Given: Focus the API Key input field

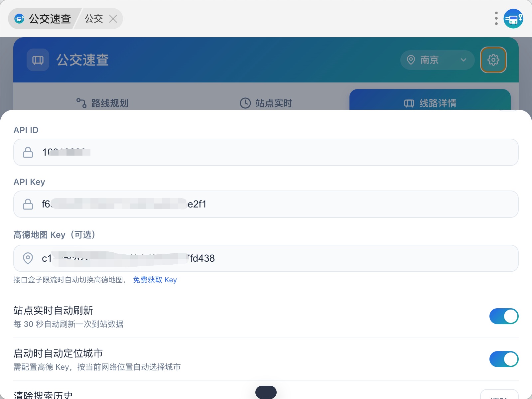Looking at the screenshot, I should tap(266, 204).
